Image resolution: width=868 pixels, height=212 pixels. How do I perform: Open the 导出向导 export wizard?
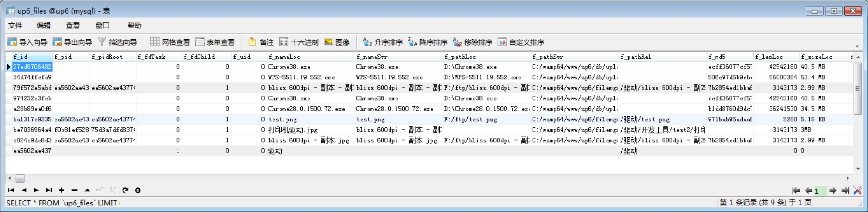tap(72, 42)
